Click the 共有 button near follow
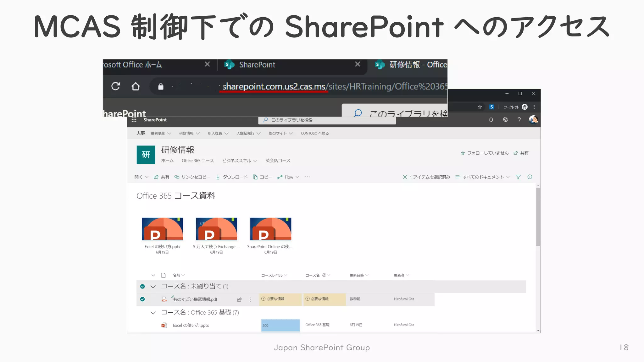The image size is (644, 362). tap(521, 153)
